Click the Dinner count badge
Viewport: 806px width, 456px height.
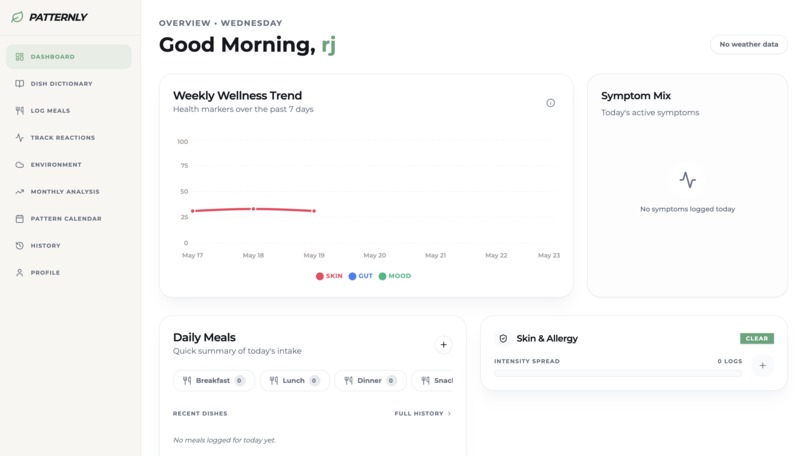[x=391, y=380]
